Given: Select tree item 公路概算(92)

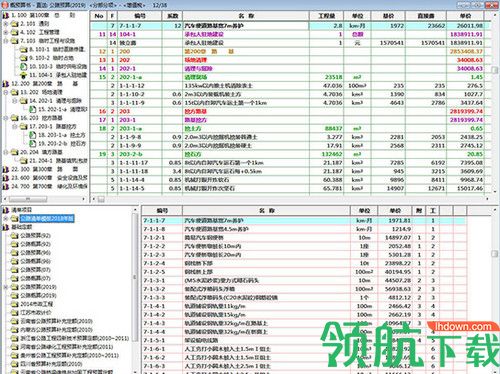Looking at the screenshot, I should pos(35,244).
